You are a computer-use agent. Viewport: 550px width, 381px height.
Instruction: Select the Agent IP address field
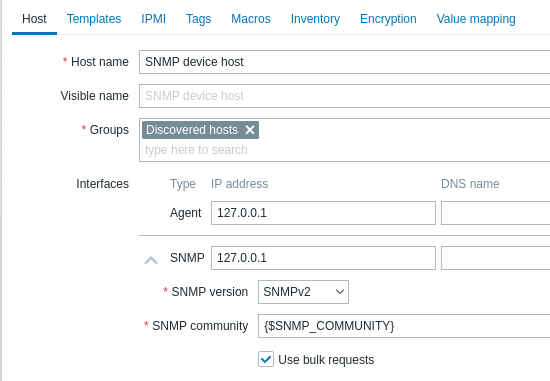tap(323, 213)
